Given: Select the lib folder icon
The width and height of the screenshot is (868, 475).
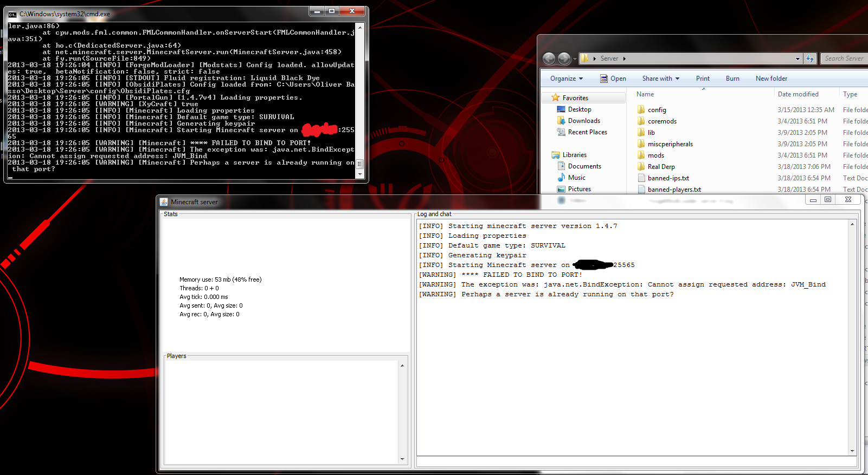Looking at the screenshot, I should tap(641, 132).
